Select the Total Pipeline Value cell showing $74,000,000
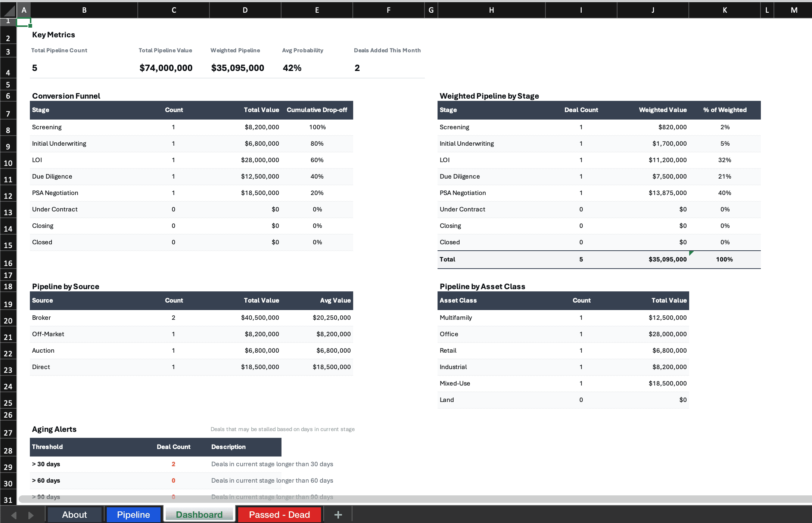 click(166, 68)
